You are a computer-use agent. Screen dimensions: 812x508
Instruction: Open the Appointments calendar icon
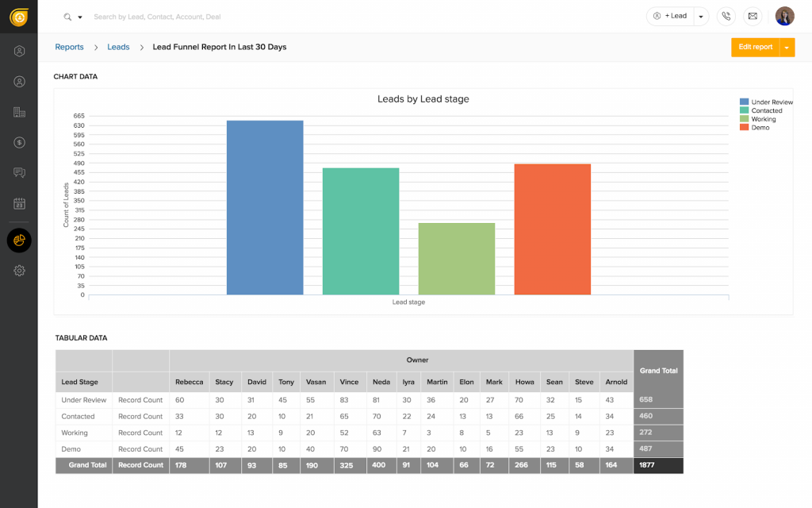coord(18,202)
